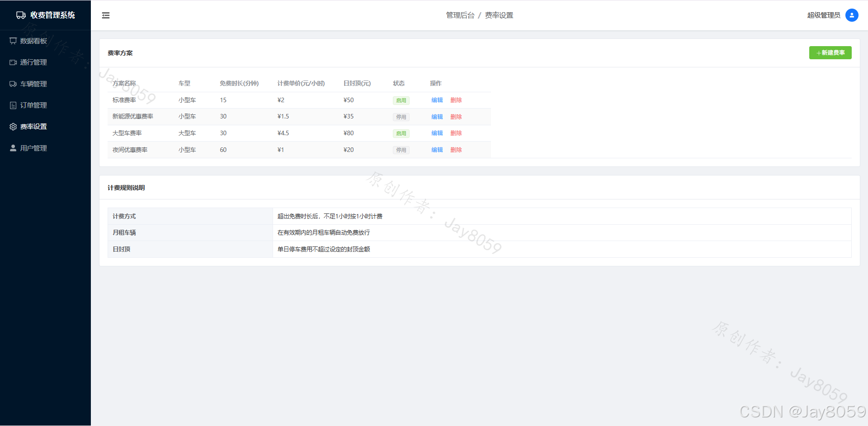Open the 数据看板 menu item
The image size is (868, 426).
click(x=45, y=41)
